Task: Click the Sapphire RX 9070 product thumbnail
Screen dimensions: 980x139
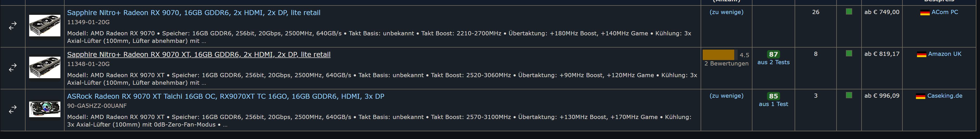Action: point(45,26)
